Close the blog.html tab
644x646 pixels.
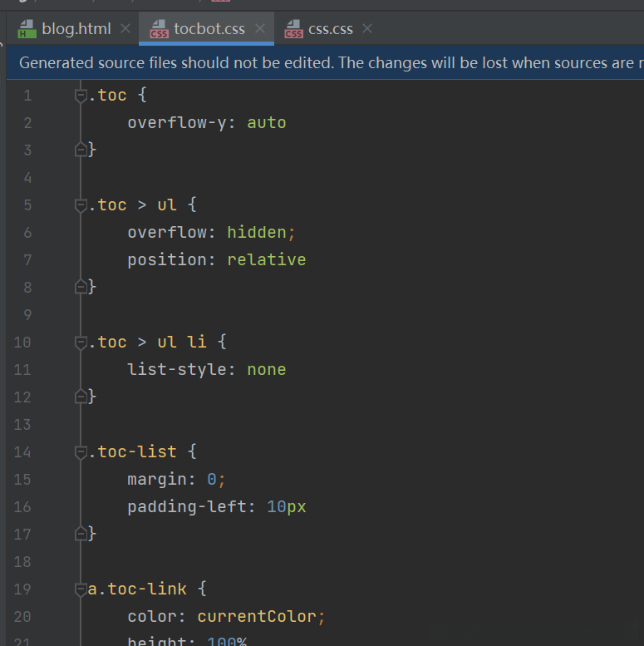[125, 29]
